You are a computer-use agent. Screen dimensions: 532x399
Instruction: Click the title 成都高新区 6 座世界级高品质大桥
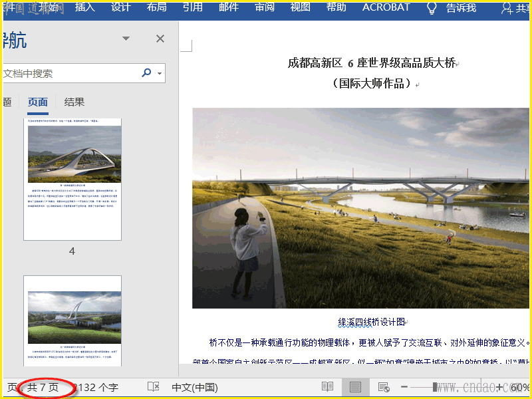click(x=372, y=63)
